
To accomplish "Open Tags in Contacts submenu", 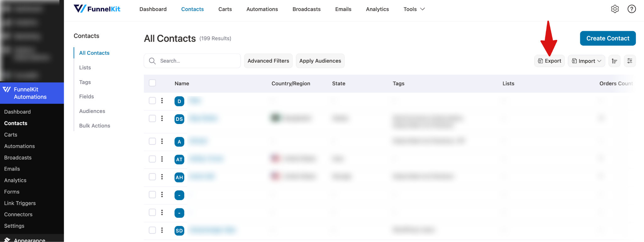I will [x=85, y=82].
